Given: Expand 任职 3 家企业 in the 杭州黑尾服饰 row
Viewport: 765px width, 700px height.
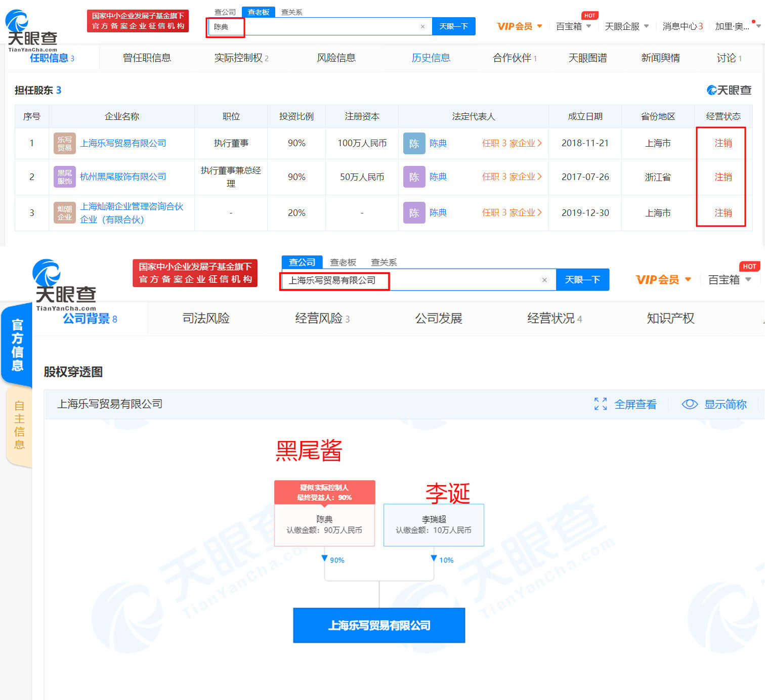Looking at the screenshot, I should coord(512,177).
